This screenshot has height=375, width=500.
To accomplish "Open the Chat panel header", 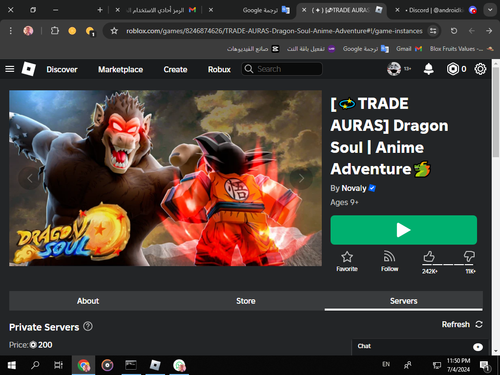I will tap(420, 347).
